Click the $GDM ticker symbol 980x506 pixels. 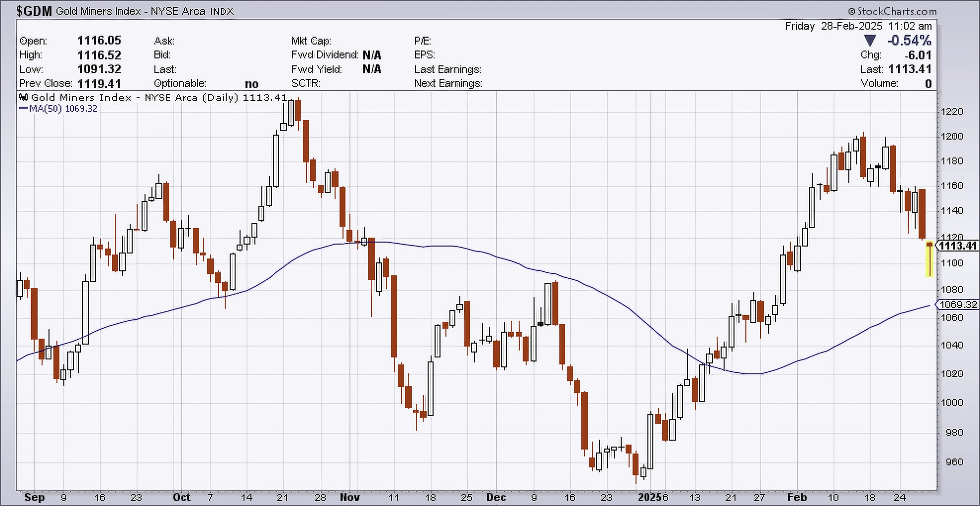(34, 11)
